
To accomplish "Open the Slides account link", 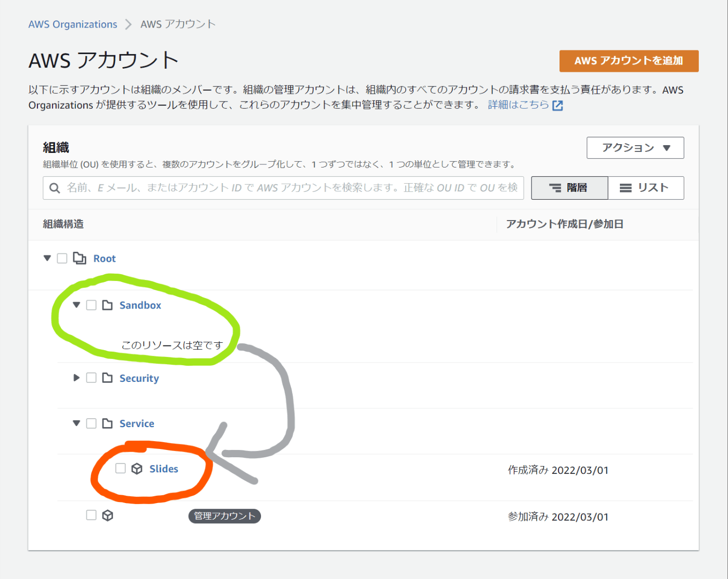I will coord(164,469).
